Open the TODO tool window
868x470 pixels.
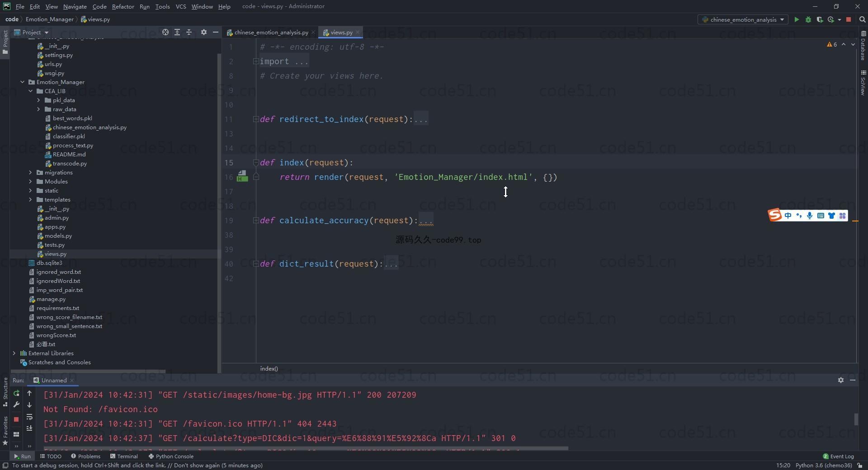(x=51, y=456)
